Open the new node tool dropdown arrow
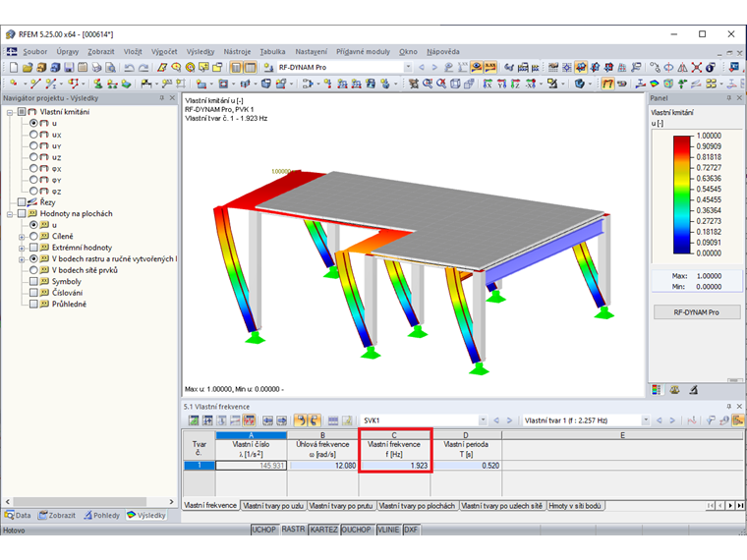Viewport: 747px width, 560px height. point(25,84)
